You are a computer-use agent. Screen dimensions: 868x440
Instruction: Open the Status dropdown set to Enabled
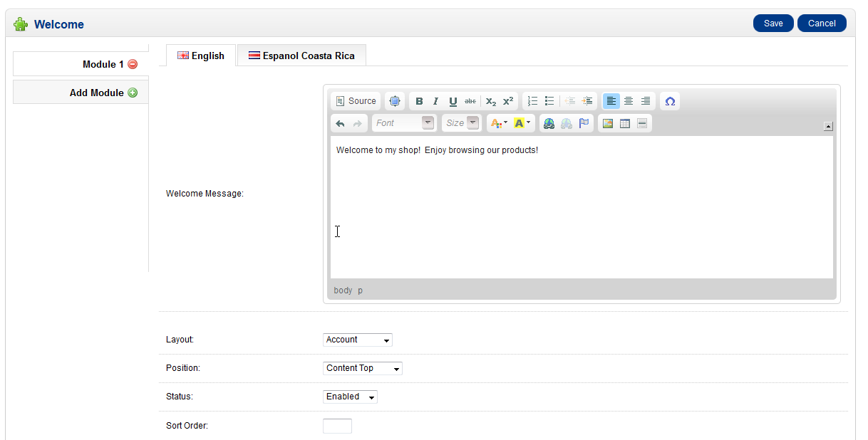point(350,397)
